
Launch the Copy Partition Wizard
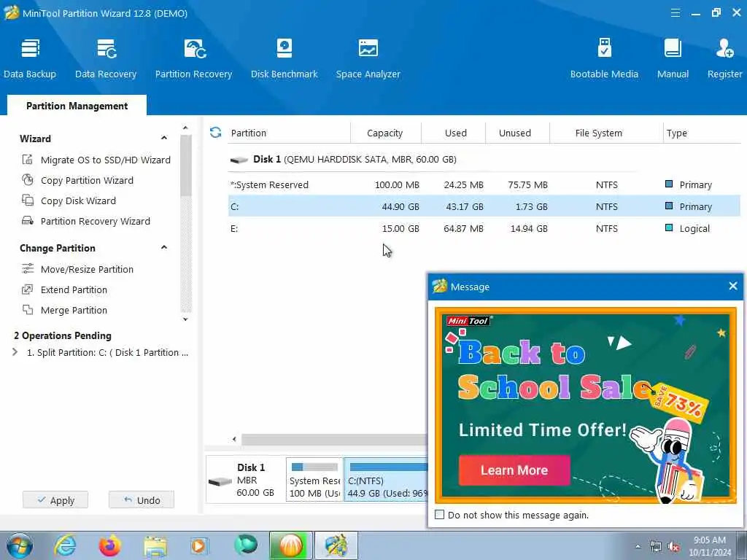(x=77, y=181)
